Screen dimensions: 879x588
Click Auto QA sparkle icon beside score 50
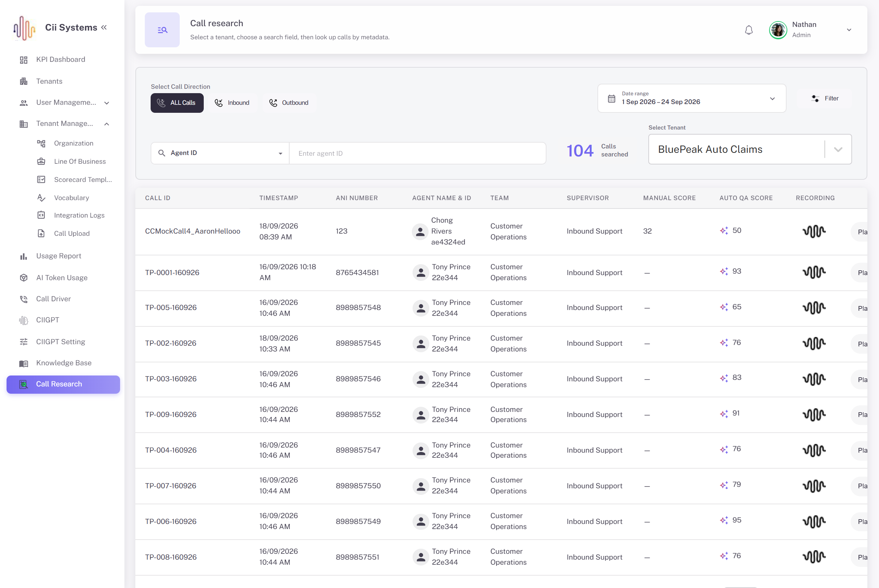[x=724, y=231]
